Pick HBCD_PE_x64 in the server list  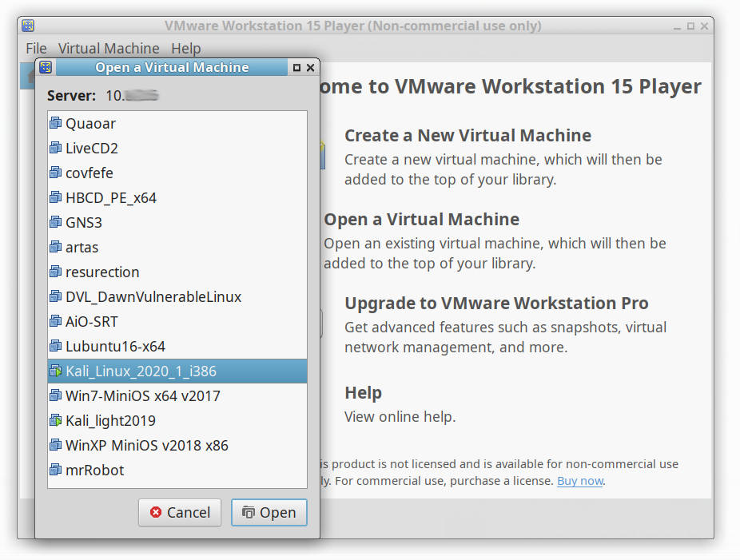[111, 198]
